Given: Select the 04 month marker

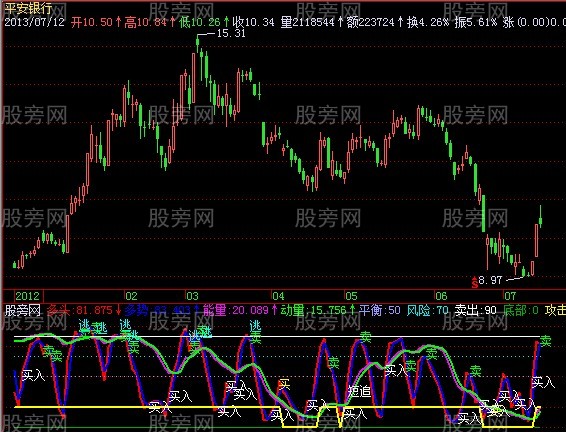Looking at the screenshot, I should [278, 296].
